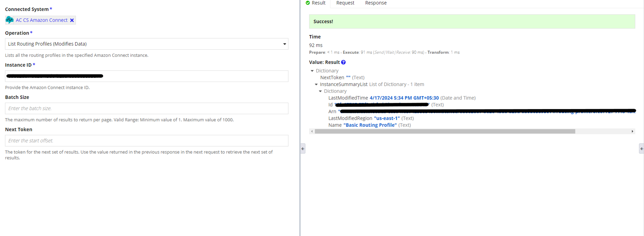Click the Amazon Connect connected system icon
This screenshot has height=236, width=644.
(x=10, y=20)
